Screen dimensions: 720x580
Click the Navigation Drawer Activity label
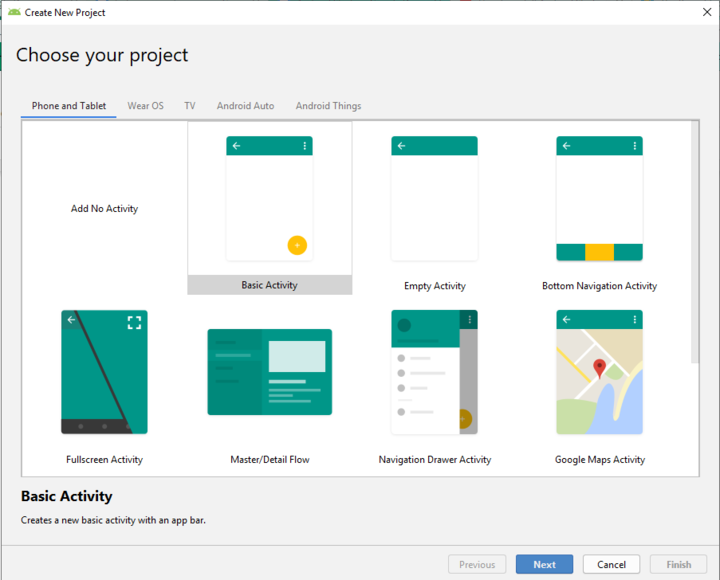click(434, 459)
